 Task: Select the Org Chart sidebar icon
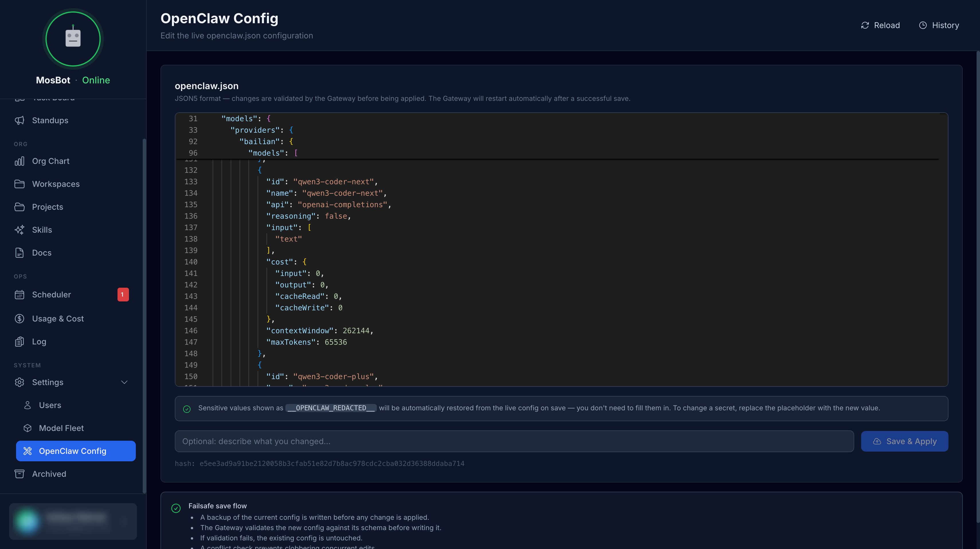20,161
